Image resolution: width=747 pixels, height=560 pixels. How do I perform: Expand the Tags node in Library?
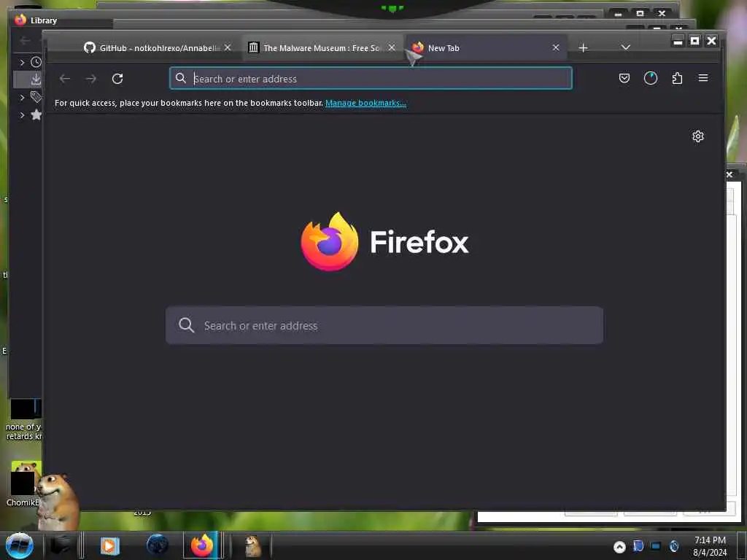[x=22, y=98]
